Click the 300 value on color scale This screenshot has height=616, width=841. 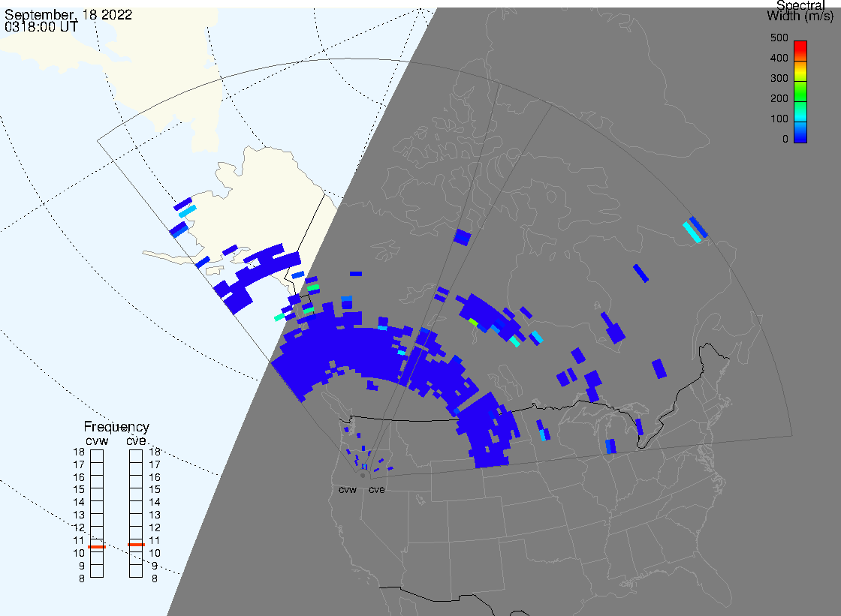pyautogui.click(x=779, y=78)
